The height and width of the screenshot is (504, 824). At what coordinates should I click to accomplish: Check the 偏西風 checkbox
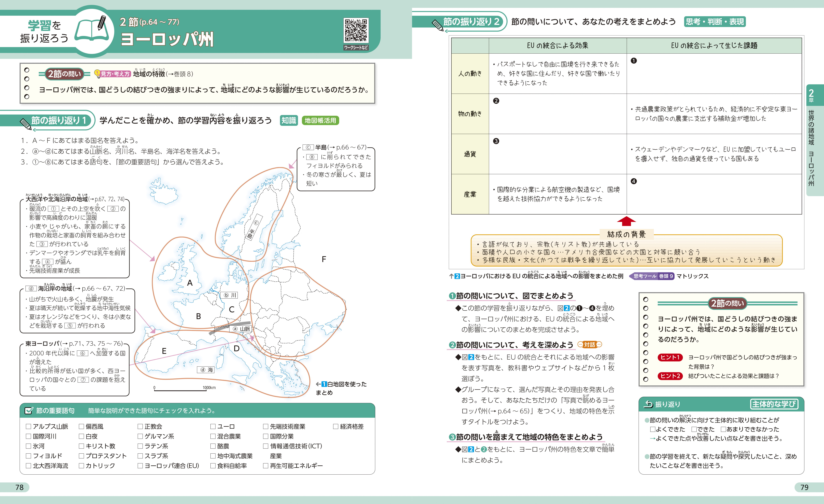[x=81, y=426]
